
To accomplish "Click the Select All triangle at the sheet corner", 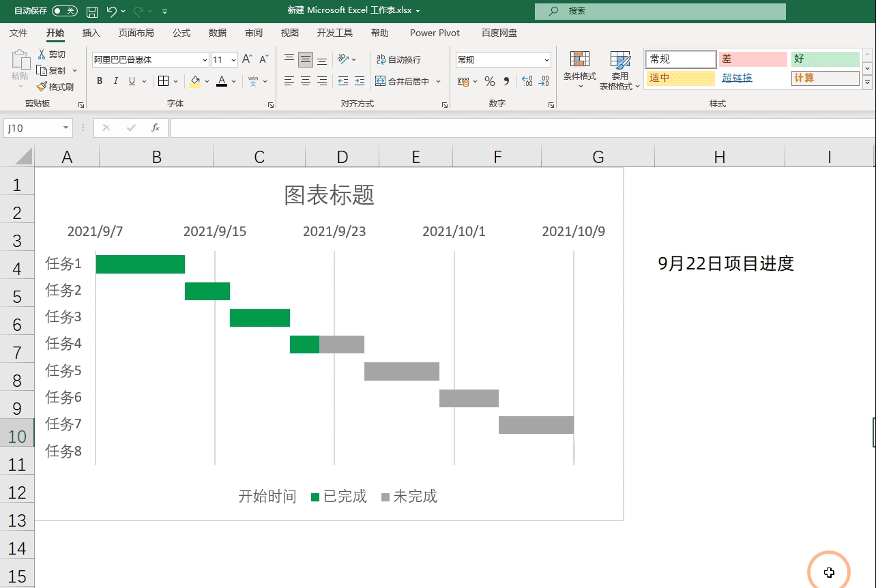I will [x=24, y=158].
